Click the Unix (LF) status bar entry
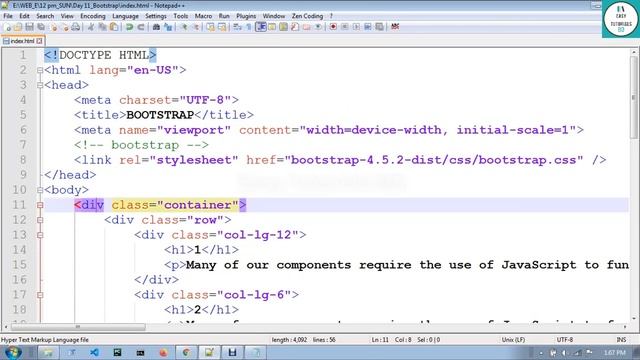Screen dimensions: 640x360 point(513,340)
